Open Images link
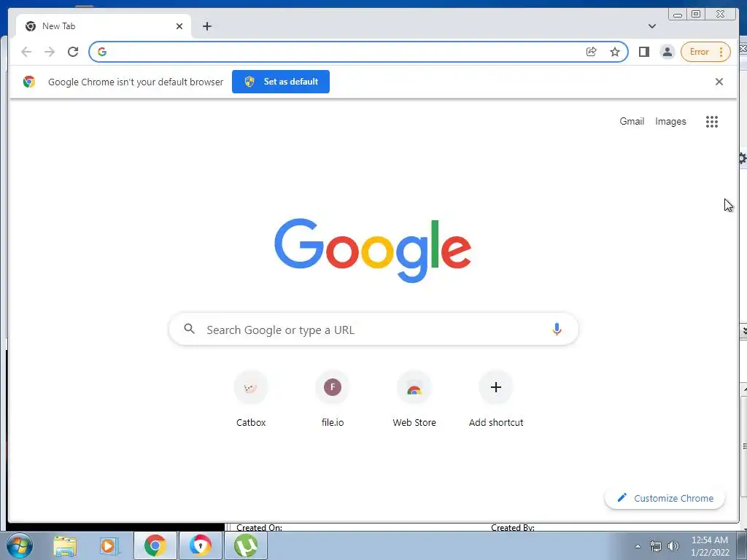The width and height of the screenshot is (747, 560). 670,122
